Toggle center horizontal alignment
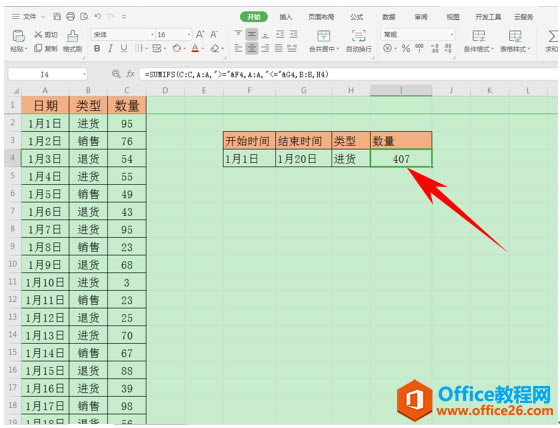560x428 pixels. tap(252, 48)
